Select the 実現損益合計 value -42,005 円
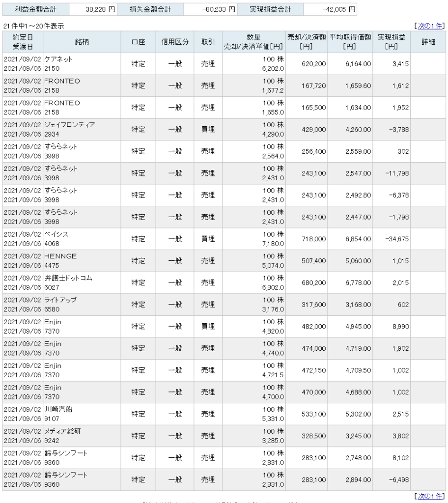This screenshot has height=503, width=448. click(x=338, y=10)
